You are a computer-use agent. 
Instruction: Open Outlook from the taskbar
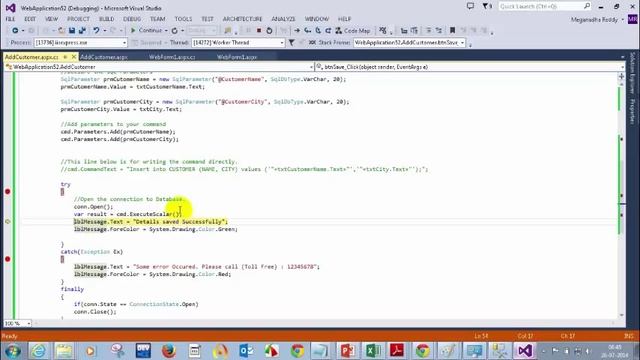(x=246, y=351)
